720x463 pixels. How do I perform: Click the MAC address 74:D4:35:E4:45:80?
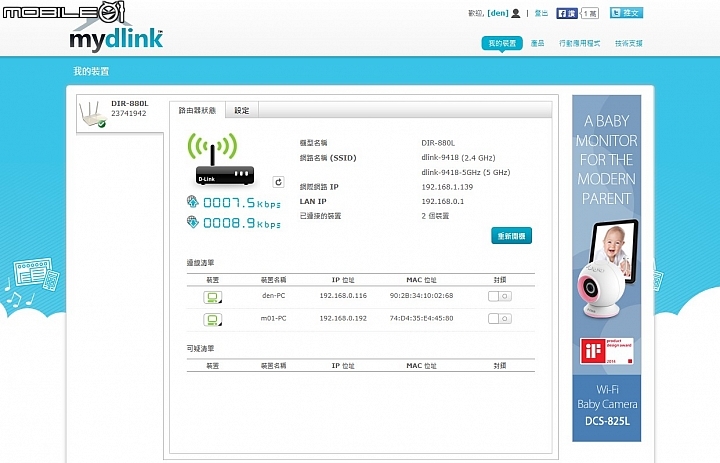[422, 318]
